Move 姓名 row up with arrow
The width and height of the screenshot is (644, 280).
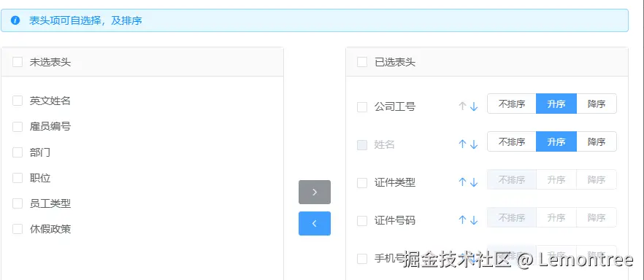(x=462, y=144)
